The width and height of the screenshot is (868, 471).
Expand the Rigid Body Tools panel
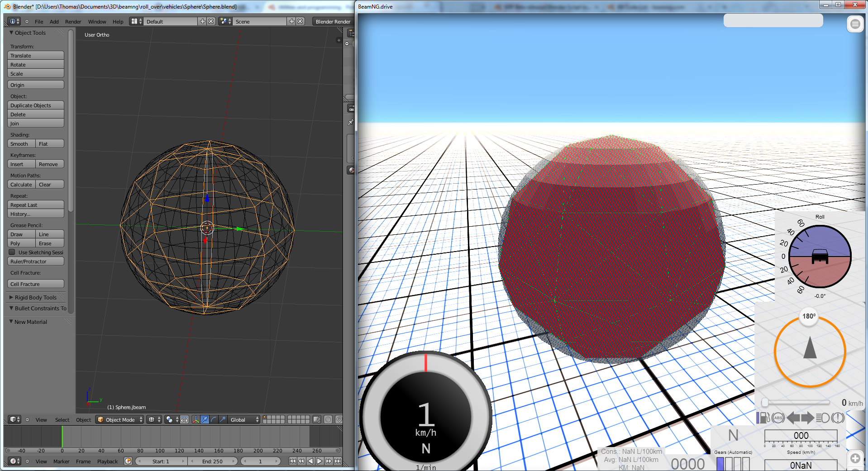pyautogui.click(x=12, y=297)
